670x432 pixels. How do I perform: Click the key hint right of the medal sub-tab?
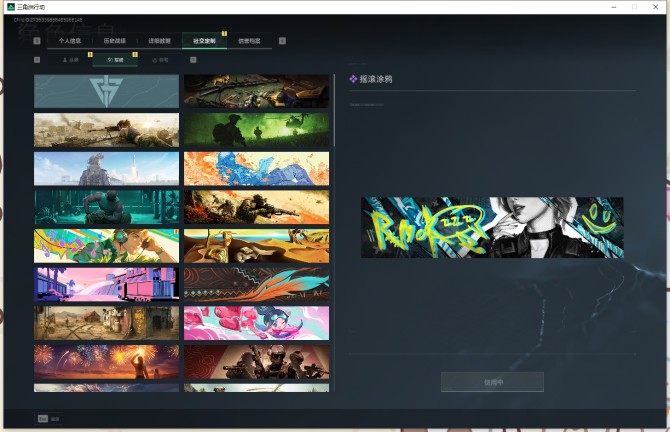tap(193, 60)
